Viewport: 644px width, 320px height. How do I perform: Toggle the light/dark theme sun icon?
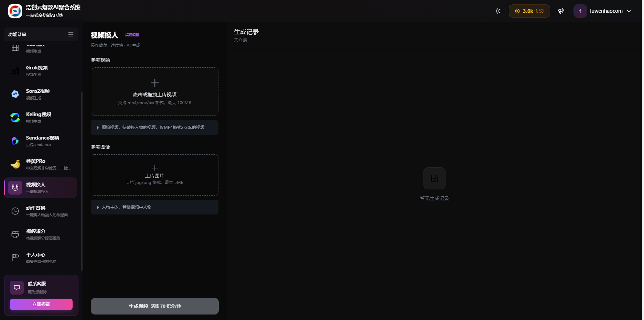pos(497,11)
